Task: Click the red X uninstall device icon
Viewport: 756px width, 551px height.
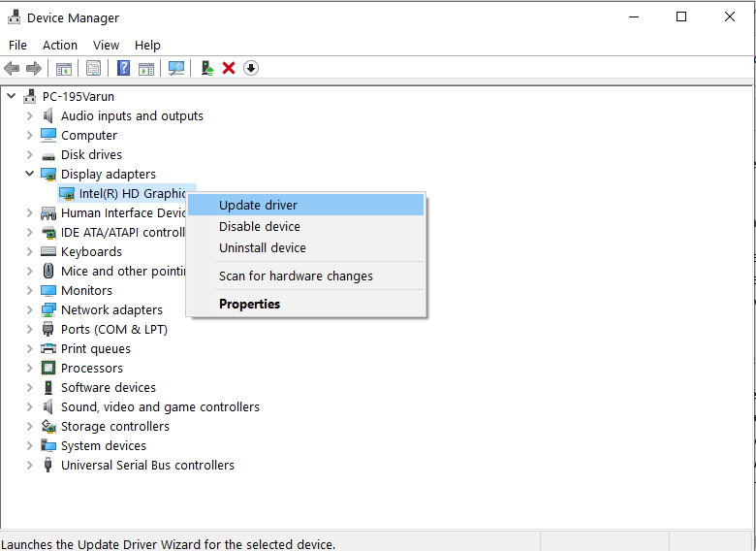Action: (229, 68)
